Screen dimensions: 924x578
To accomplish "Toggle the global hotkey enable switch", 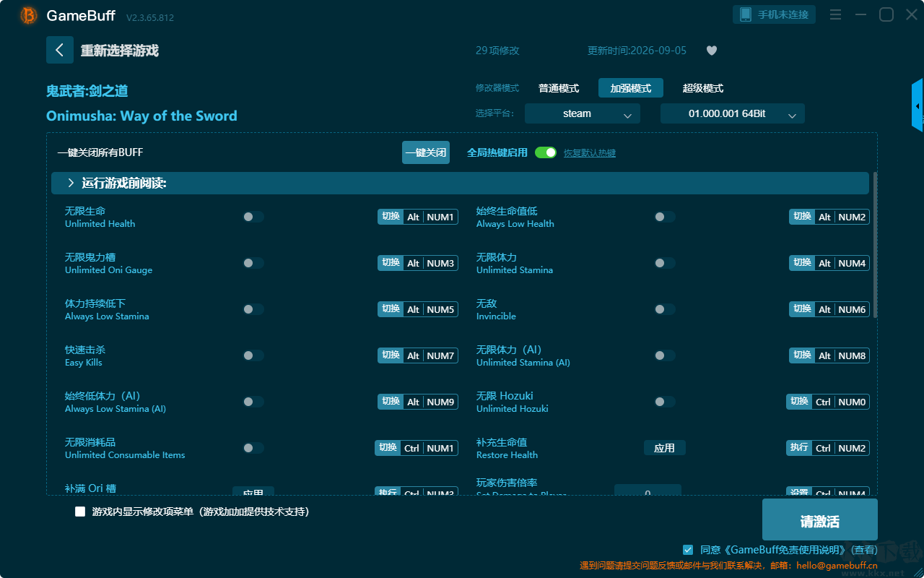I will [546, 152].
